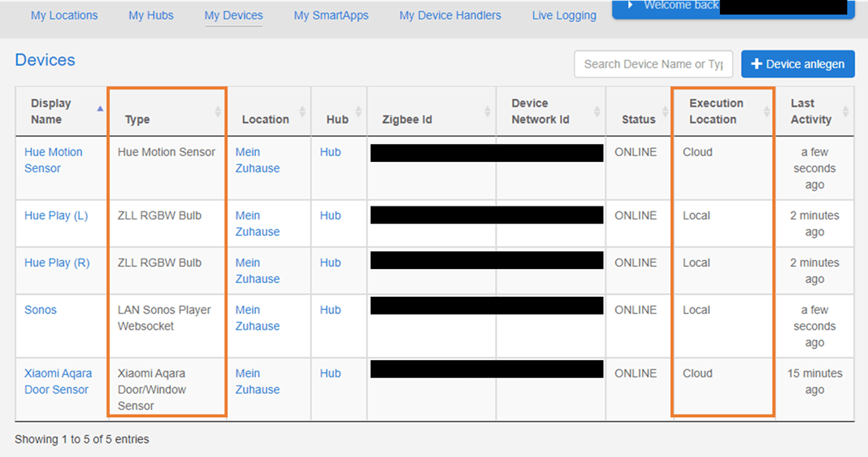
Task: Open Xiaomi Aqara Door Sensor link
Action: point(59,381)
